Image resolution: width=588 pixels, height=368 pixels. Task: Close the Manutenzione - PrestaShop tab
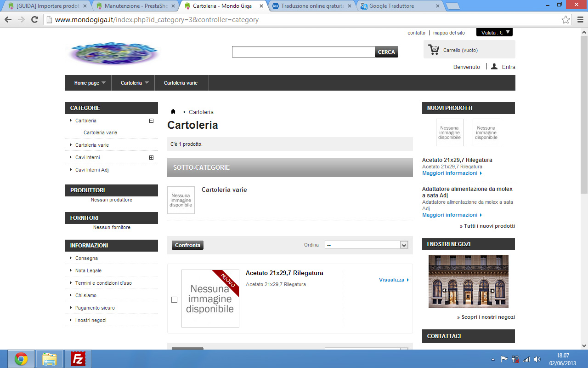coord(173,6)
